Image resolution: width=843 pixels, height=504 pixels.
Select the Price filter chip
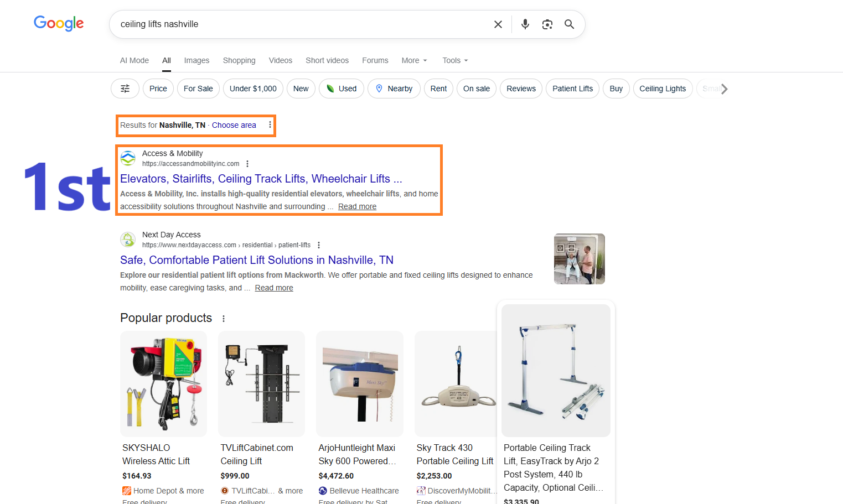click(158, 89)
